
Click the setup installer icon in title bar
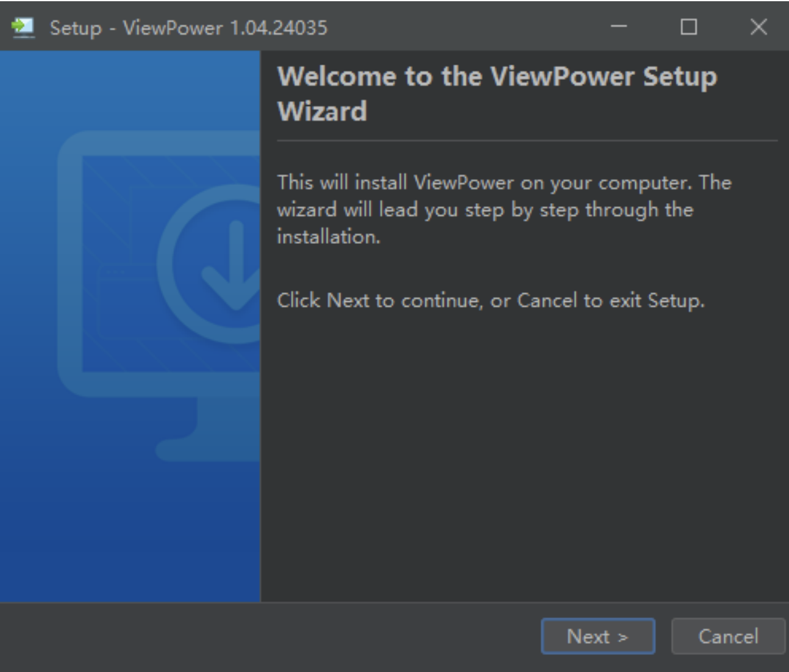click(23, 27)
